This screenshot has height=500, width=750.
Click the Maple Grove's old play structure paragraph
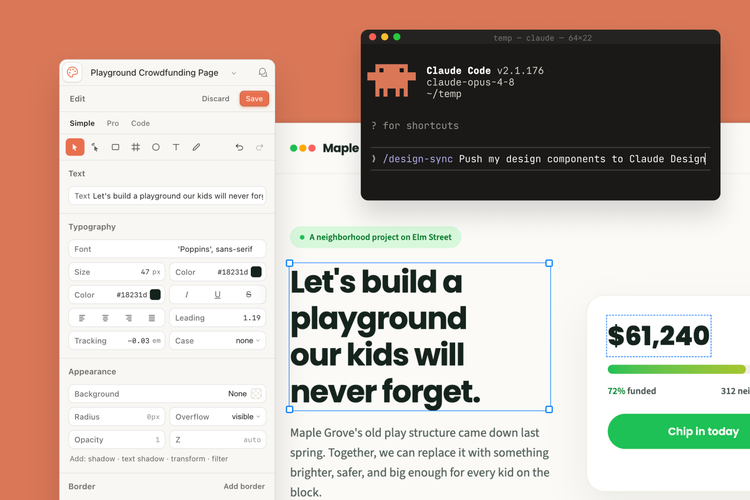point(420,462)
